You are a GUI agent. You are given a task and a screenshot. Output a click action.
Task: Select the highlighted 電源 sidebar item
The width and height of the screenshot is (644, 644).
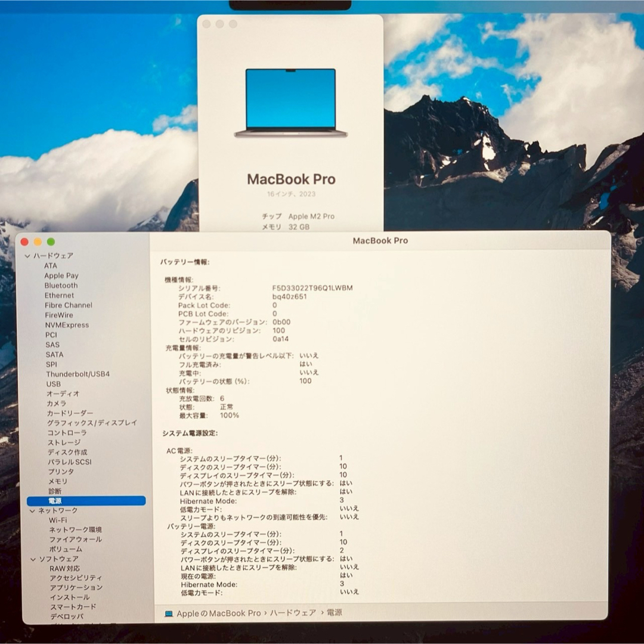click(x=86, y=501)
